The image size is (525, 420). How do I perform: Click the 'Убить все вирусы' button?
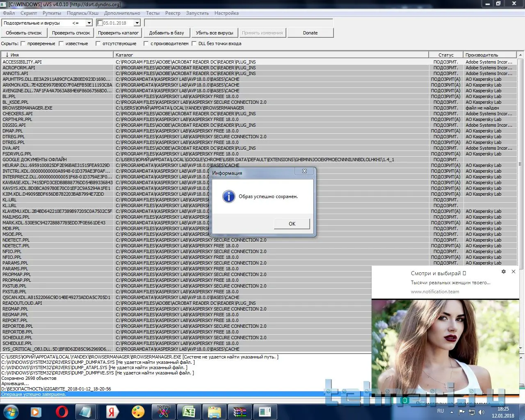click(x=215, y=33)
